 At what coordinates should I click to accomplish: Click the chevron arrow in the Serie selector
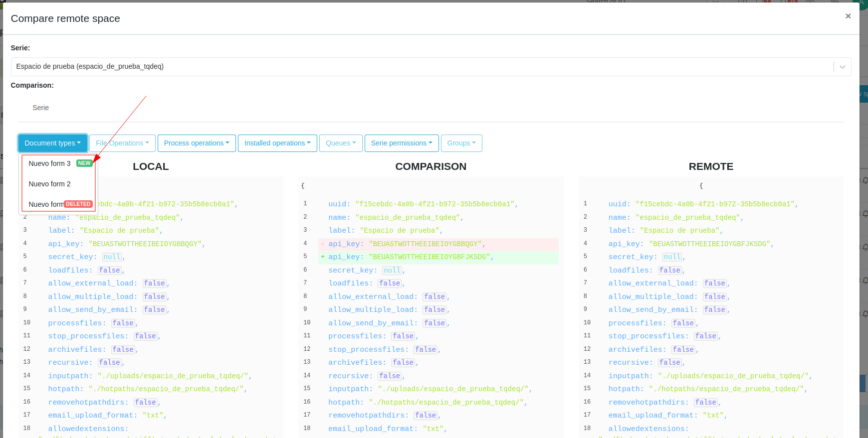coord(842,67)
